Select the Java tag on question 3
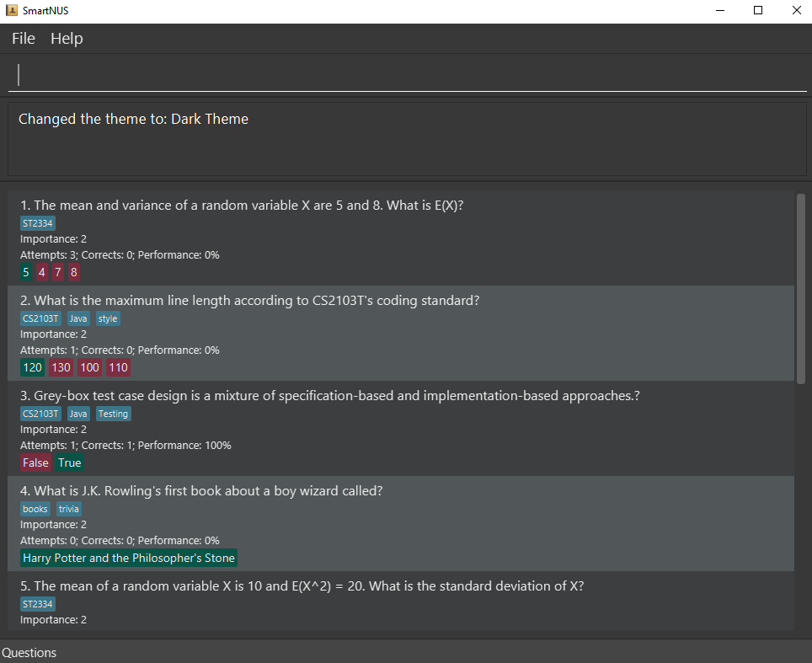Viewport: 812px width, 663px height. (x=77, y=413)
